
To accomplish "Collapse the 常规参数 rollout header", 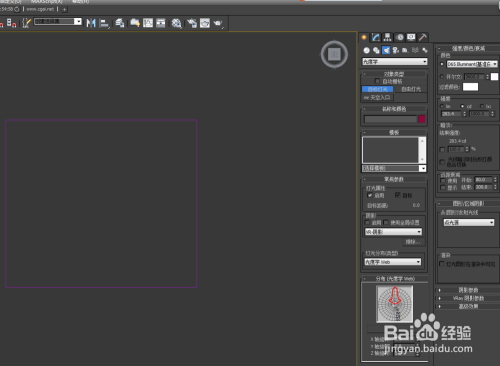I will [394, 179].
